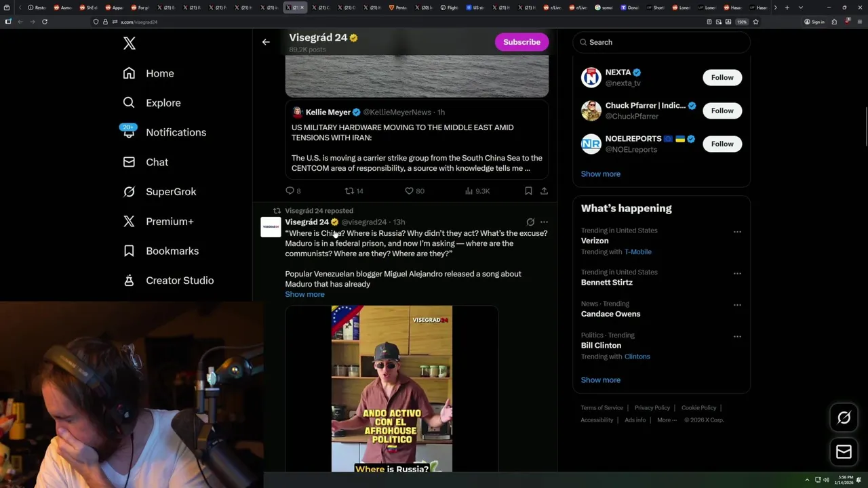Open NEXTA profile avatar
This screenshot has width=868, height=488.
coord(591,77)
